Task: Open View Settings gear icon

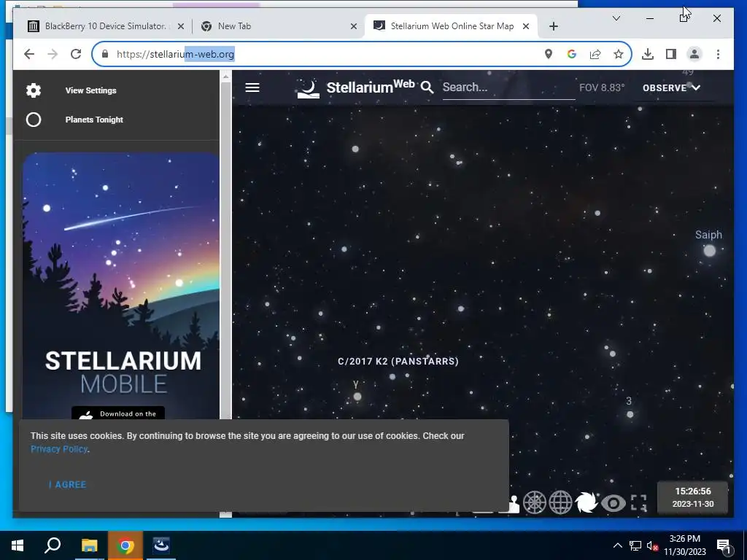Action: (x=34, y=90)
